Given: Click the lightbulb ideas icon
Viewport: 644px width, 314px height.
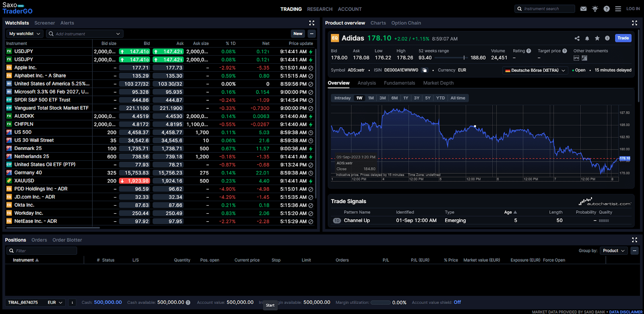Looking at the screenshot, I should (595, 9).
